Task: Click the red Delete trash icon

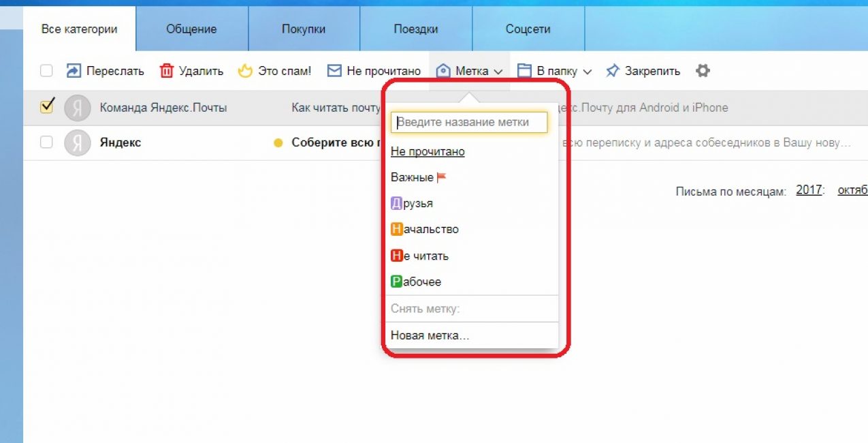Action: [x=166, y=71]
